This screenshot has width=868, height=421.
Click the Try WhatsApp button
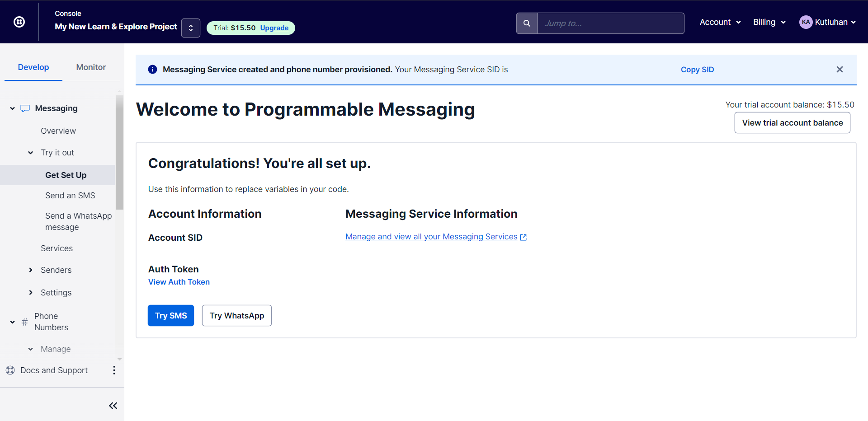[236, 315]
